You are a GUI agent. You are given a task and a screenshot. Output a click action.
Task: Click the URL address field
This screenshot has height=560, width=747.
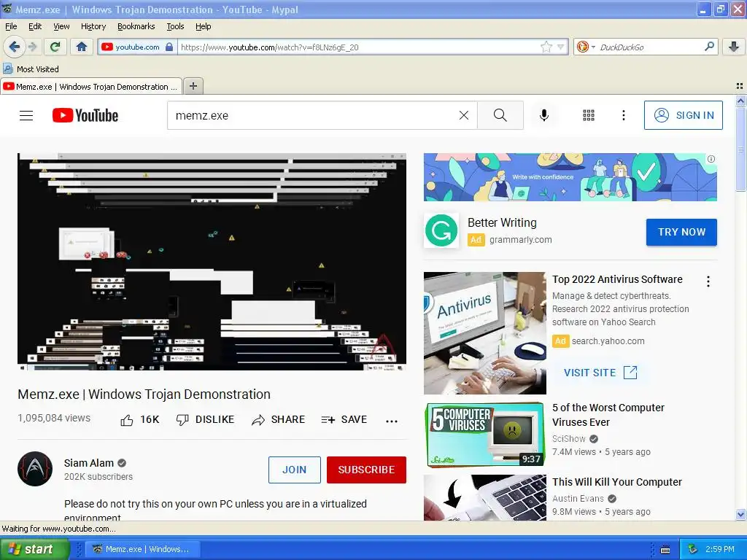[x=360, y=47]
